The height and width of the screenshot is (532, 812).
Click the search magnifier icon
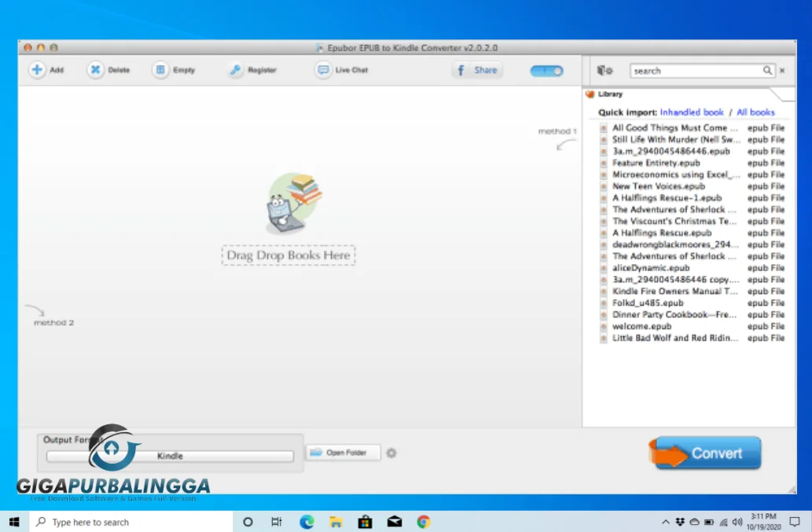coord(766,70)
